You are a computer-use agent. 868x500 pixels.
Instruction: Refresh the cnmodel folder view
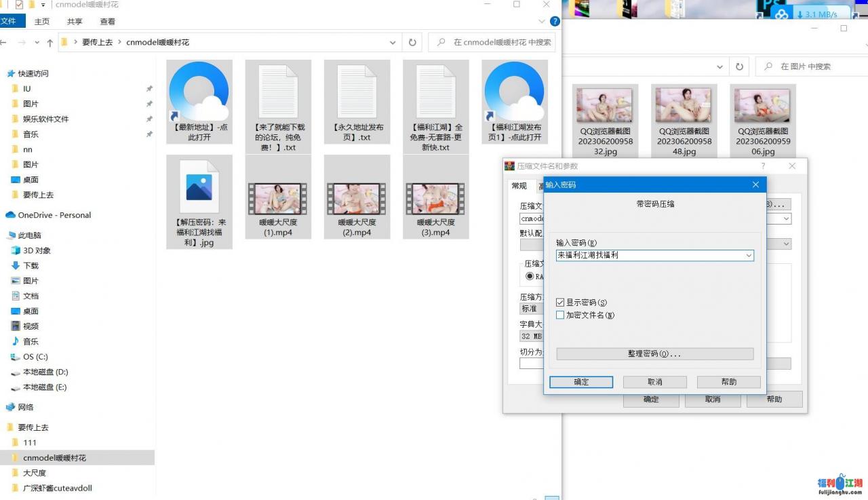pyautogui.click(x=412, y=42)
